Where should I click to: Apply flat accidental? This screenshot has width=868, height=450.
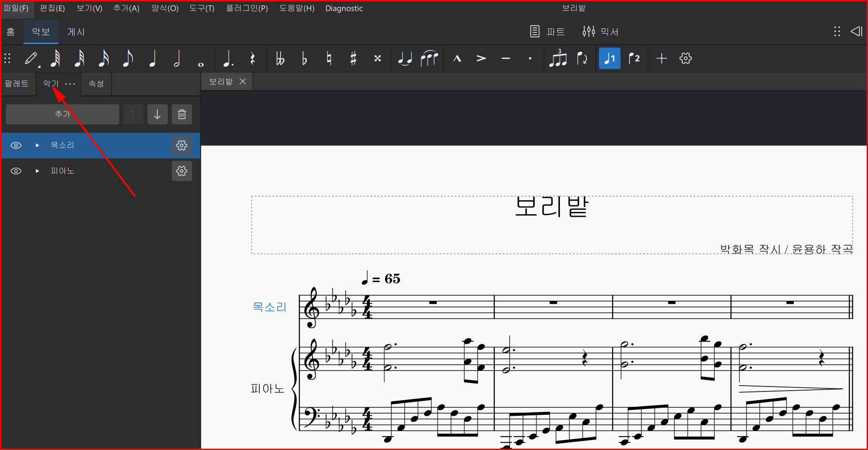click(x=304, y=58)
